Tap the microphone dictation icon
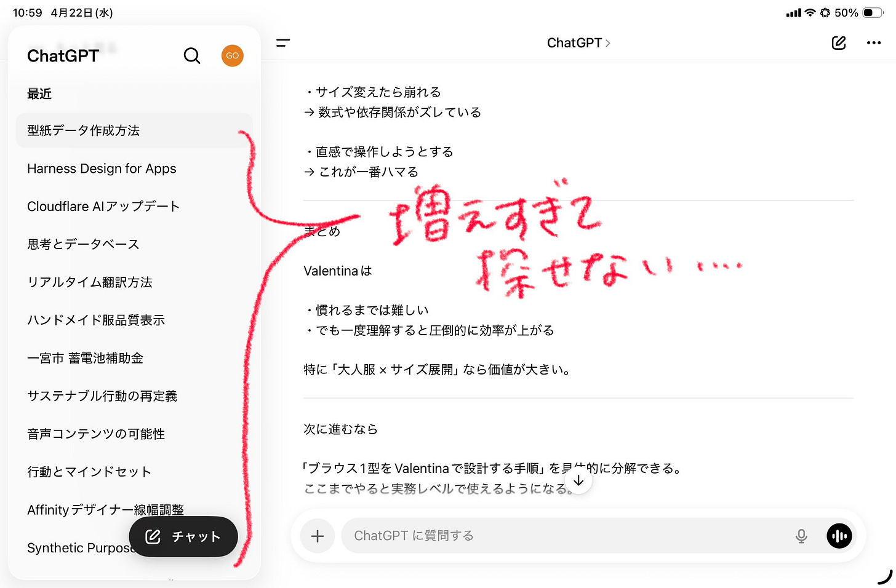Viewport: 896px width, 588px height. (x=801, y=536)
